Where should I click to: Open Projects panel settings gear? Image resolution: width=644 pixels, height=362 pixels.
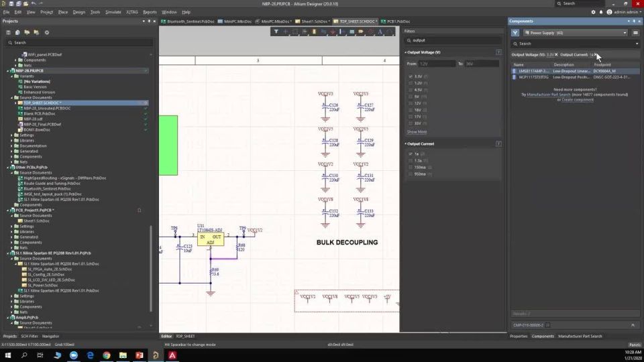click(x=47, y=32)
